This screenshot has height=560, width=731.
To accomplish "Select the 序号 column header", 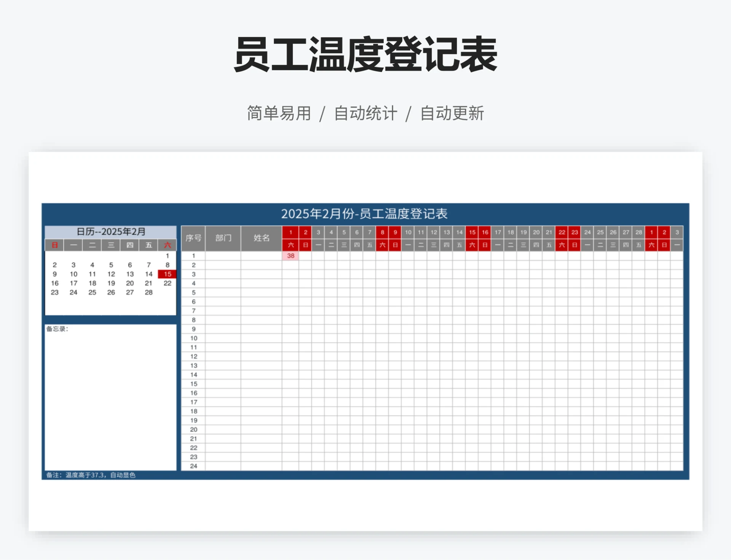I will click(193, 238).
